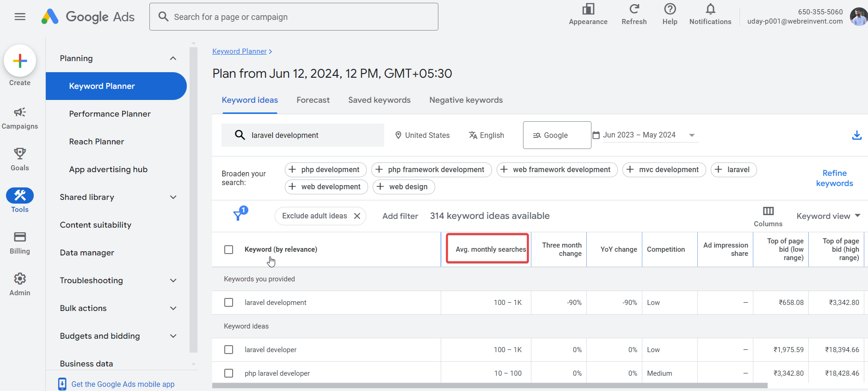This screenshot has height=391, width=868.
Task: Click the mobile app phone icon
Action: pyautogui.click(x=62, y=384)
